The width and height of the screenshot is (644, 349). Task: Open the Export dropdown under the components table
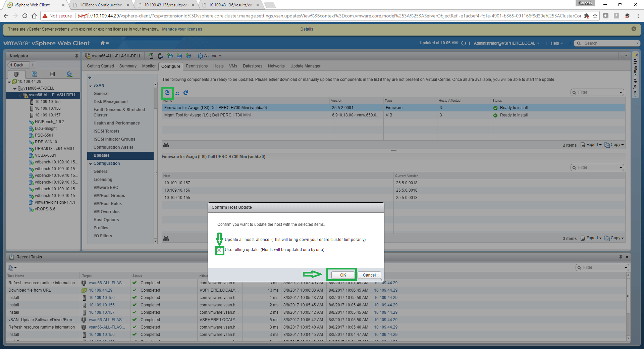591,145
